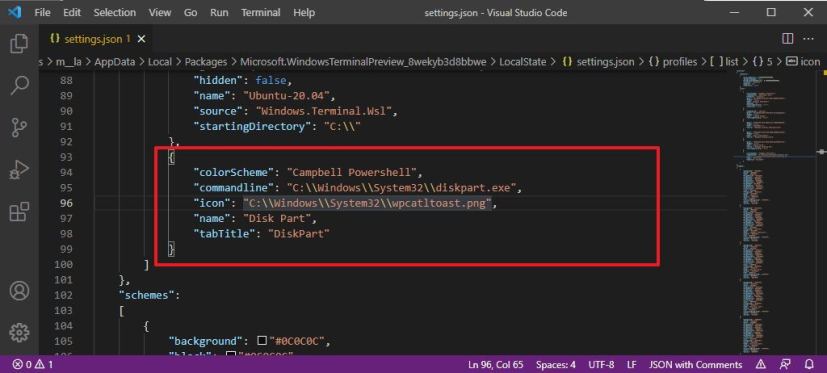Click the "startingDirectory" key
827x373 pixels.
252,127
